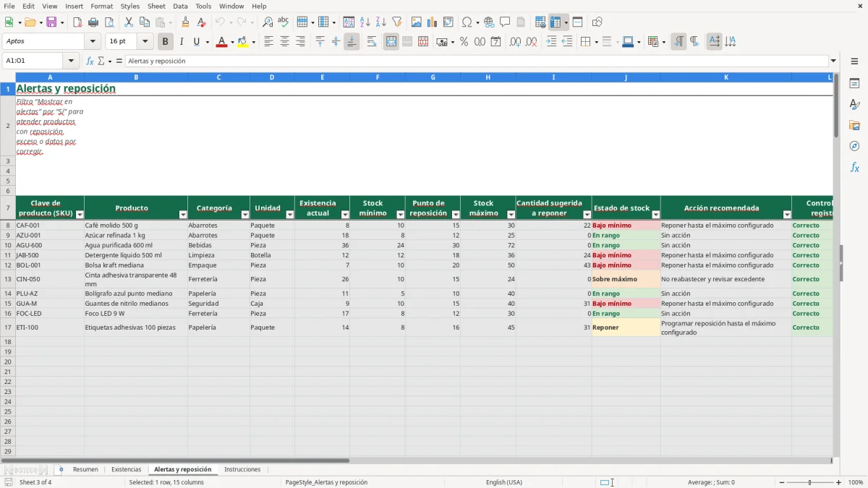This screenshot has height=488, width=868.
Task: Open the 16 pt font size dropdown
Action: tap(145, 42)
